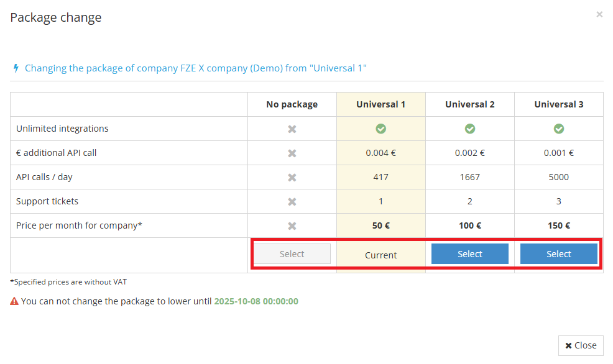Click the green checkmark for Universal 2 integrations
The height and width of the screenshot is (364, 613).
click(469, 129)
